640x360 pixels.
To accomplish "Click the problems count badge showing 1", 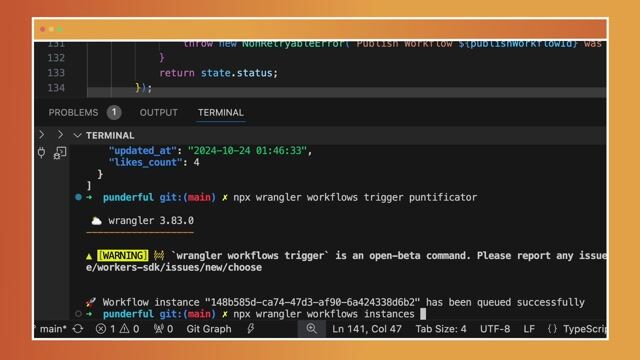I will click(x=114, y=112).
